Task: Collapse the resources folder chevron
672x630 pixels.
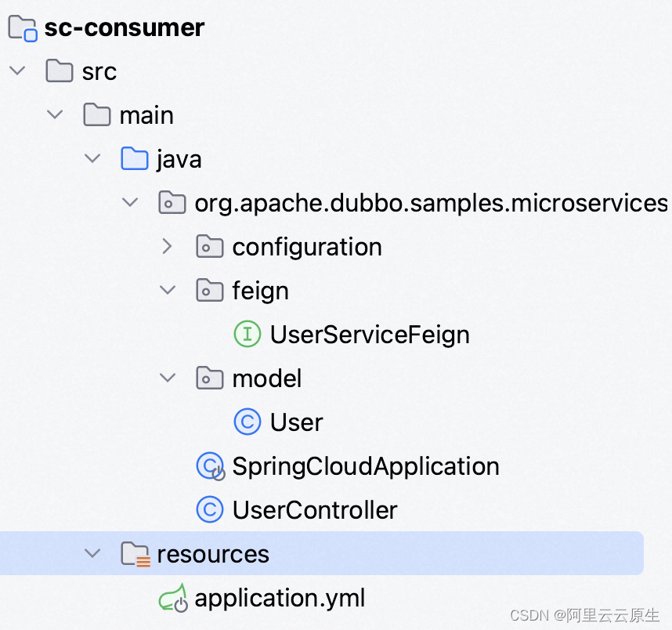Action: [92, 553]
